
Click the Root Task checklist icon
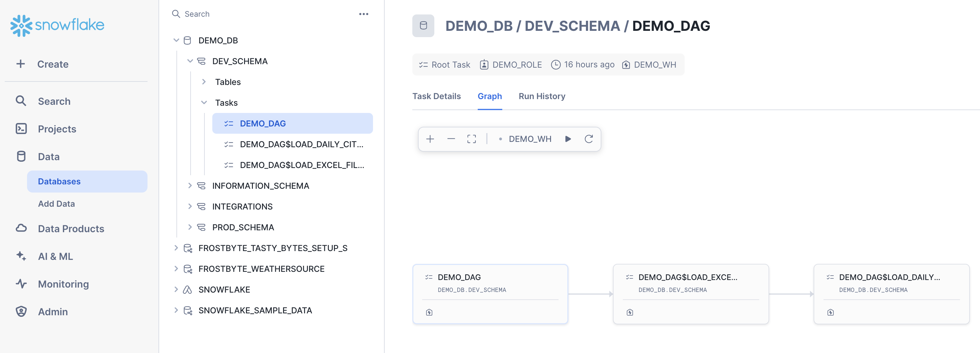tap(423, 65)
